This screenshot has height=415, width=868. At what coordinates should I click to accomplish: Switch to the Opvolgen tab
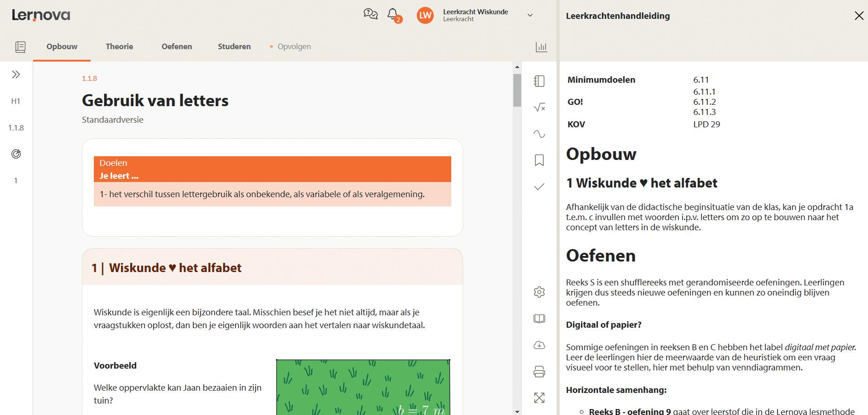pos(294,46)
